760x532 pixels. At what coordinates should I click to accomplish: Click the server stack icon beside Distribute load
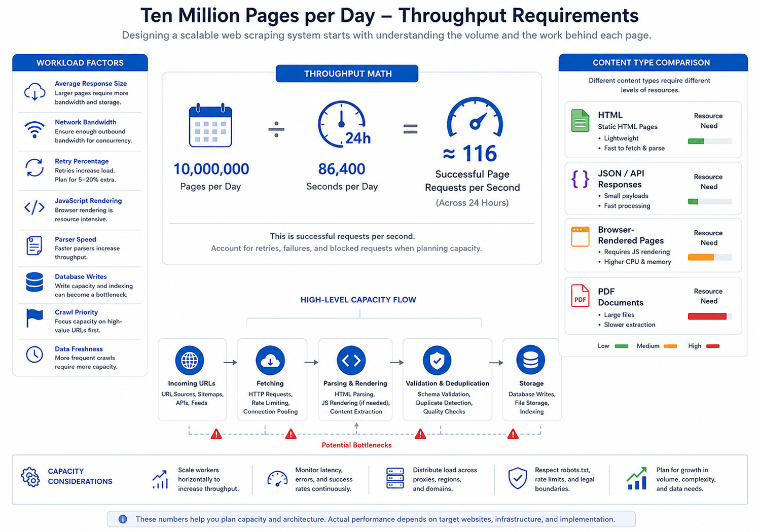pos(395,478)
